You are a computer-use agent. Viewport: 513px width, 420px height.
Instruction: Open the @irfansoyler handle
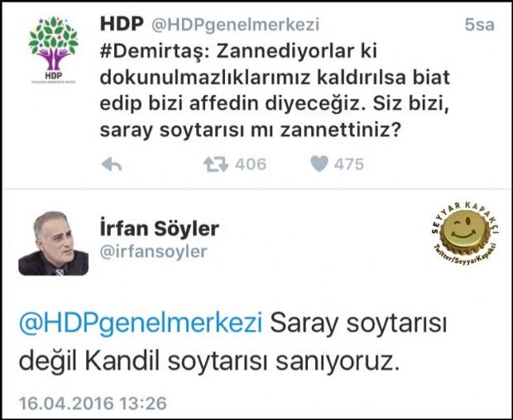[x=153, y=251]
